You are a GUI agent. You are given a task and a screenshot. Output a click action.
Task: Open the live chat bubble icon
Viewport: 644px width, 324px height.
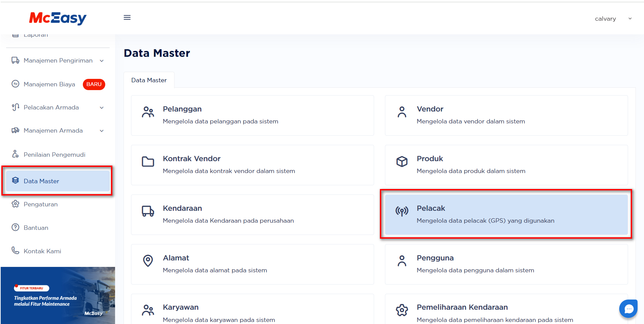tap(628, 309)
